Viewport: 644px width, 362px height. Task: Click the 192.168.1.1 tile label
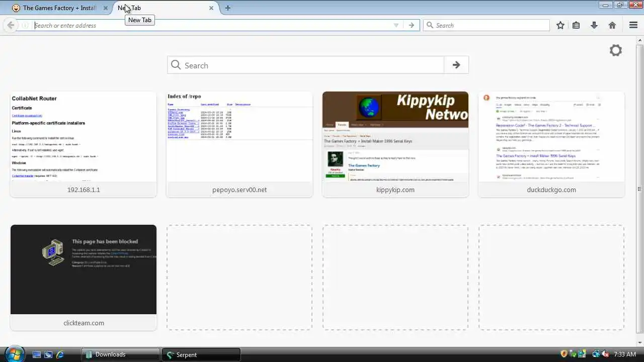84,190
